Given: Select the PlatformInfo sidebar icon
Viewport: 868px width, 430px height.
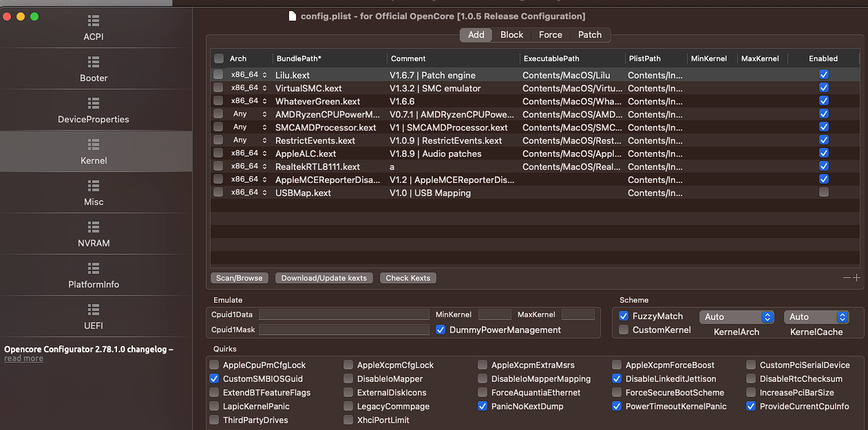Looking at the screenshot, I should tap(94, 269).
